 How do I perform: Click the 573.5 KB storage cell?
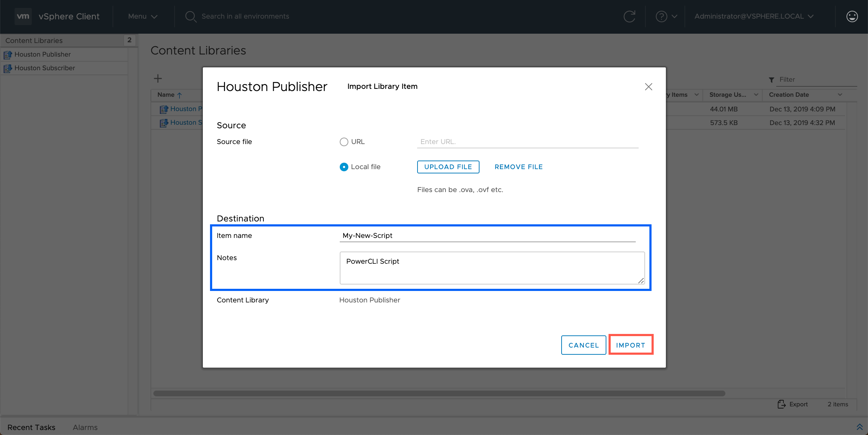(x=724, y=123)
